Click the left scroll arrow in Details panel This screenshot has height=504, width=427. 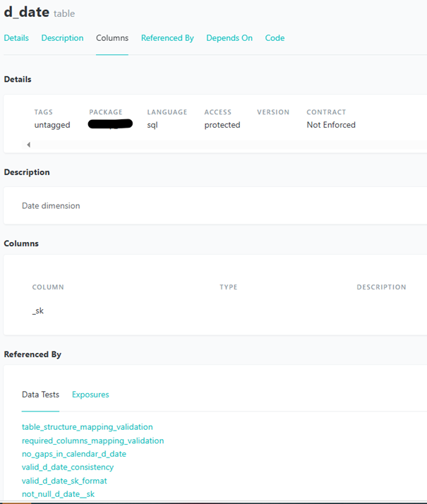click(x=29, y=145)
